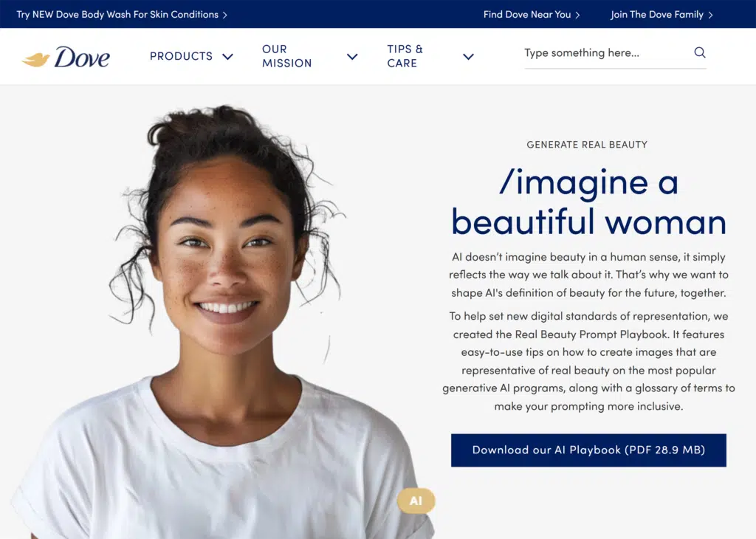This screenshot has height=539, width=756.
Task: Click the arrow beside Find Dove Near You
Action: 577,15
